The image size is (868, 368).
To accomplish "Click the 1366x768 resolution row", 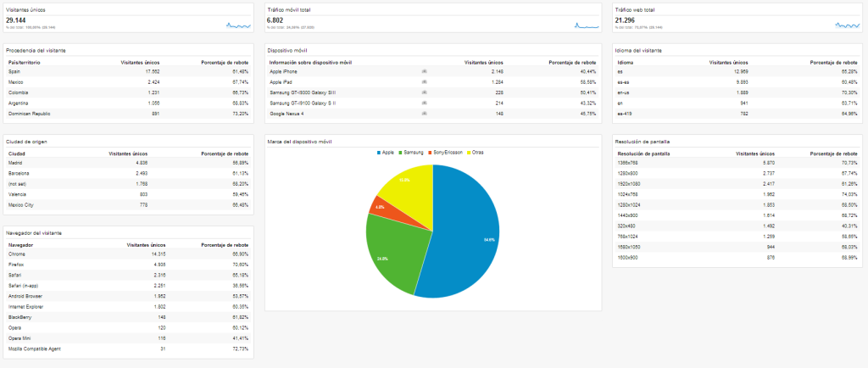I will click(x=738, y=163).
